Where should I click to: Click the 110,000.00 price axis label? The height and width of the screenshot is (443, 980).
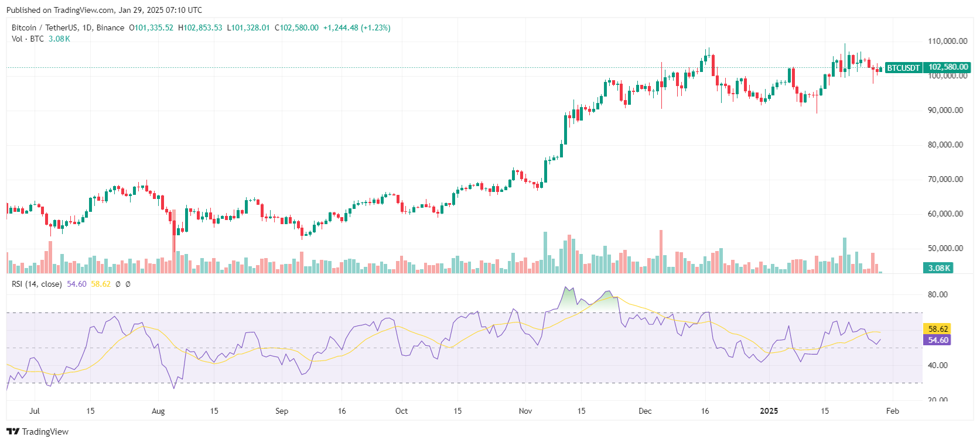pyautogui.click(x=947, y=42)
